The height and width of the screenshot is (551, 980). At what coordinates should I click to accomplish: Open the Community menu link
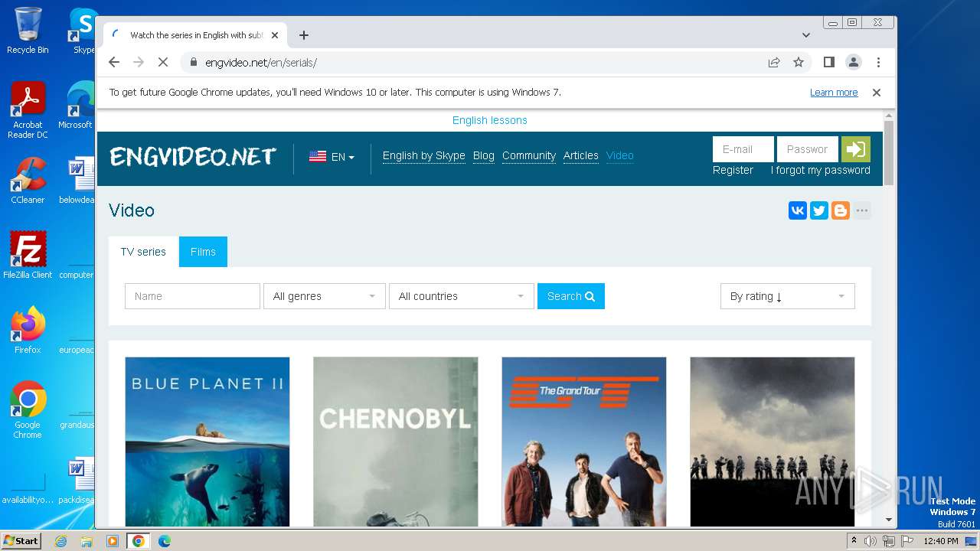pos(529,155)
